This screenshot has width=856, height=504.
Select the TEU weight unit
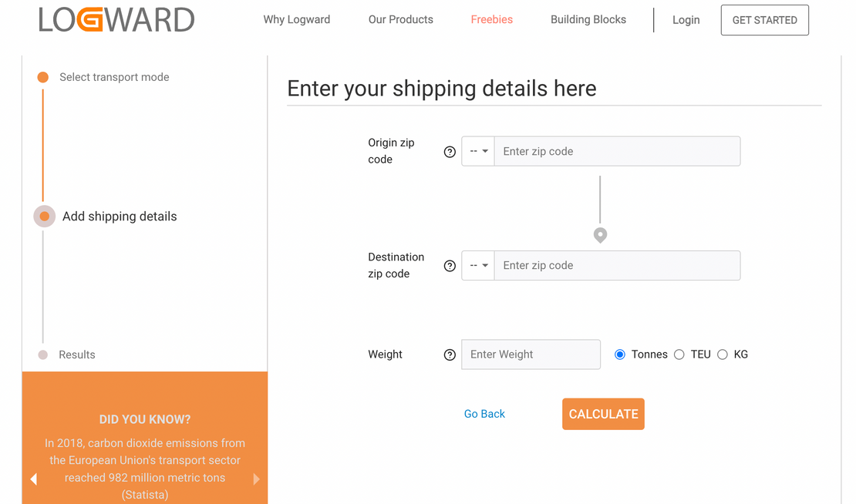(679, 354)
